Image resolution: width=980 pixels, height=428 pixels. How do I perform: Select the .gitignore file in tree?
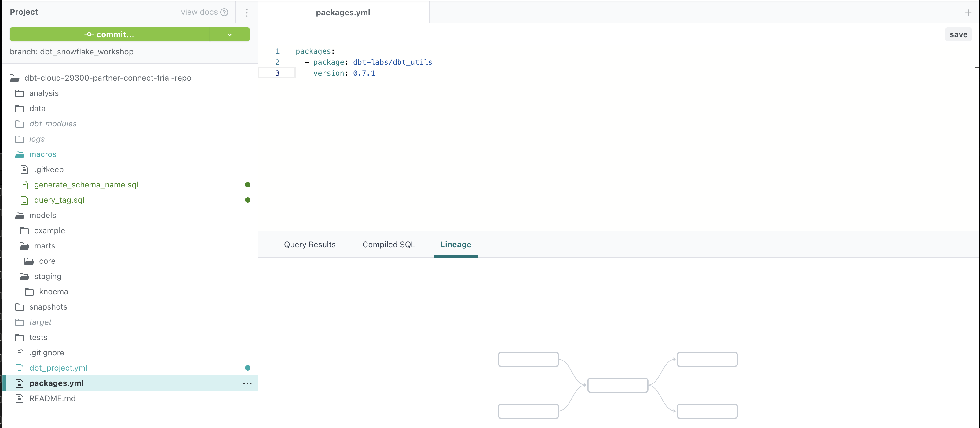coord(46,352)
